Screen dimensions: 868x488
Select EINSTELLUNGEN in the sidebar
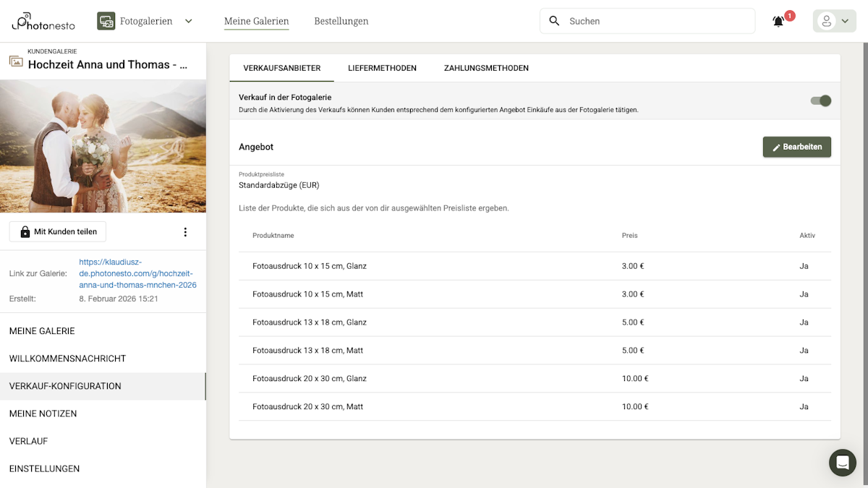point(44,468)
